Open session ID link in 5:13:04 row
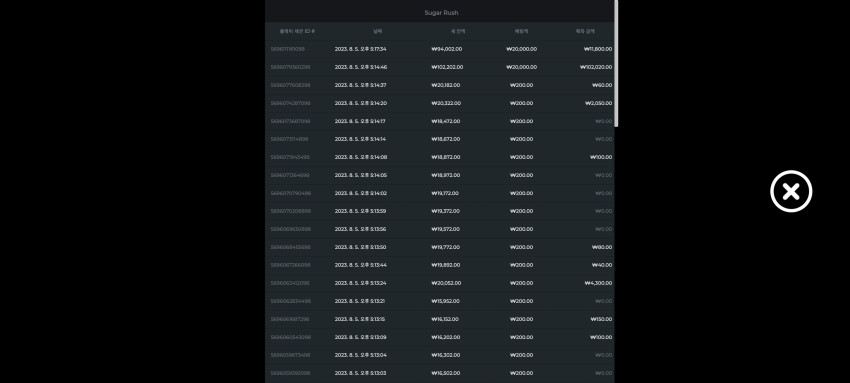The image size is (850, 383). [290, 355]
